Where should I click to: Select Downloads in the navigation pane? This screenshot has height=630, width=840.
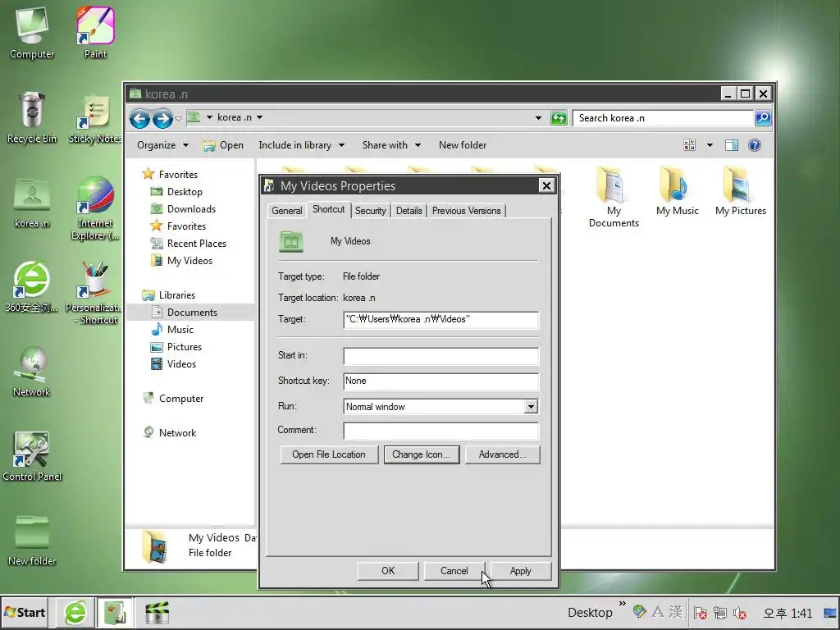[183, 209]
